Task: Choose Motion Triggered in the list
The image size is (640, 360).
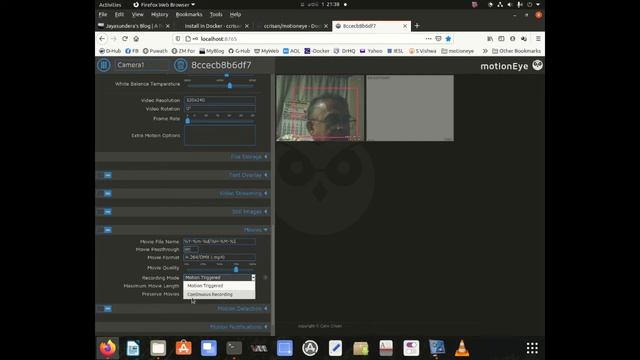Action: (x=219, y=286)
